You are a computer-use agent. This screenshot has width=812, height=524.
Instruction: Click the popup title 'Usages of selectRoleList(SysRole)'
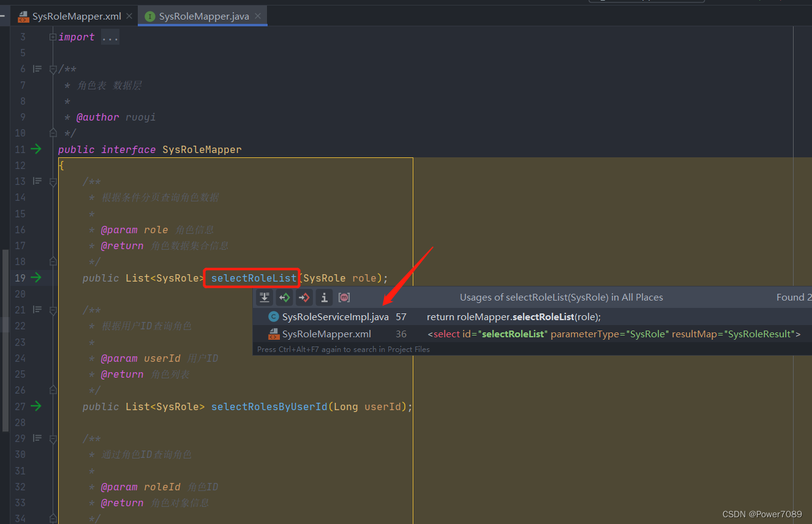point(562,298)
